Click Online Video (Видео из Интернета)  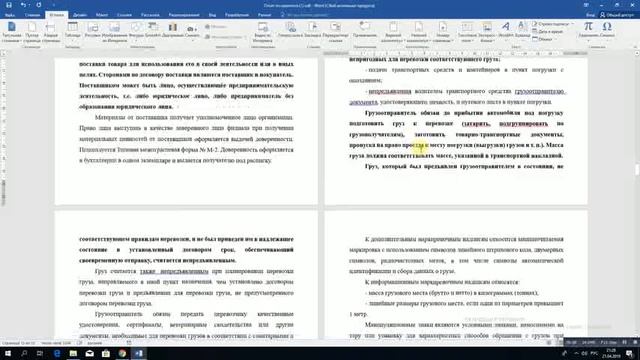coord(262,32)
